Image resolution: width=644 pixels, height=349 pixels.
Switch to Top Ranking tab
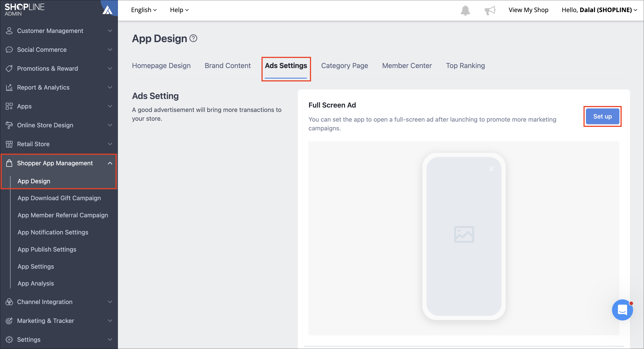(x=465, y=66)
